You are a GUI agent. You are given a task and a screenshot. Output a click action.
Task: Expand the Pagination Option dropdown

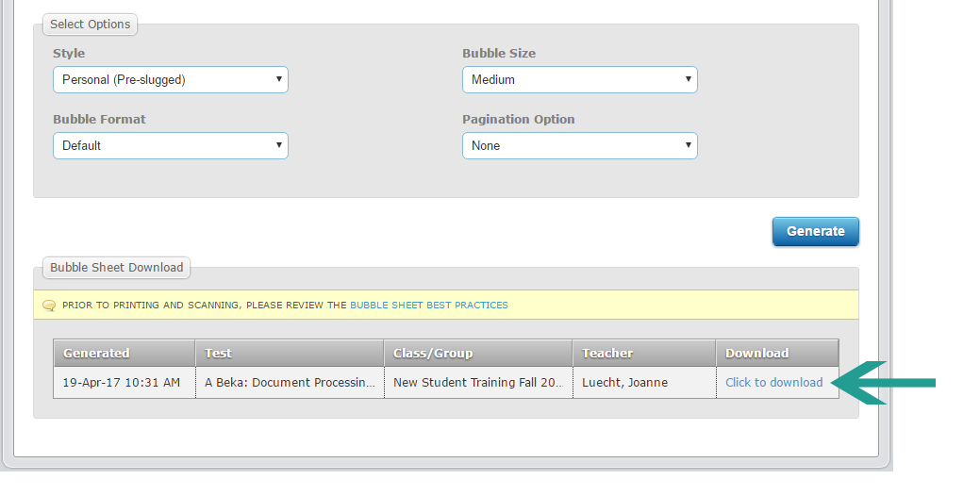pyautogui.click(x=579, y=146)
